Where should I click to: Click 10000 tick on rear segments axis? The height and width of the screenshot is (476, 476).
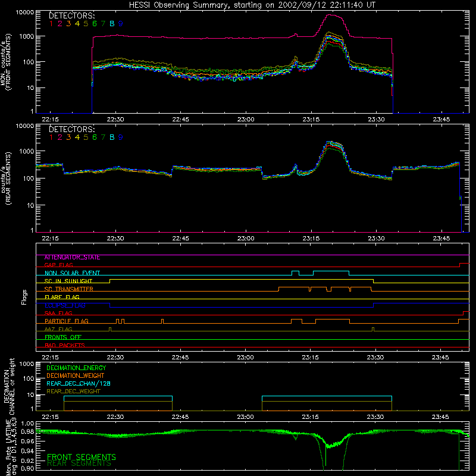[x=25, y=126]
